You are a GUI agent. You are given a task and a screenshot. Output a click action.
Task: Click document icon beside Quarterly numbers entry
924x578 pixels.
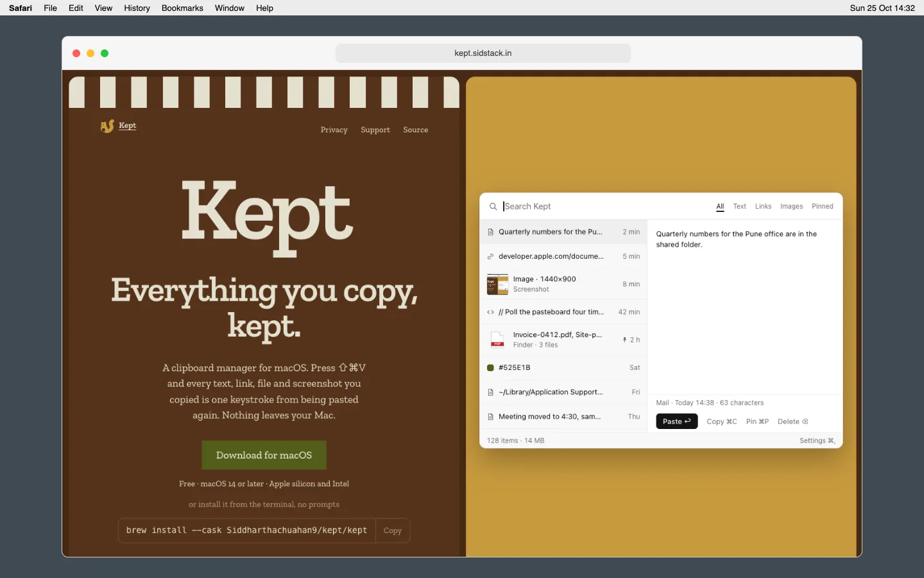[491, 232]
